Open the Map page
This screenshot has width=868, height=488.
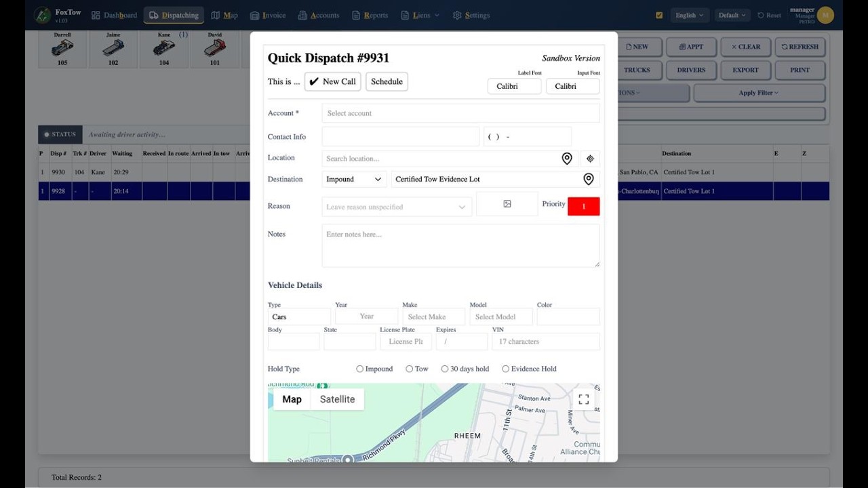pos(224,15)
